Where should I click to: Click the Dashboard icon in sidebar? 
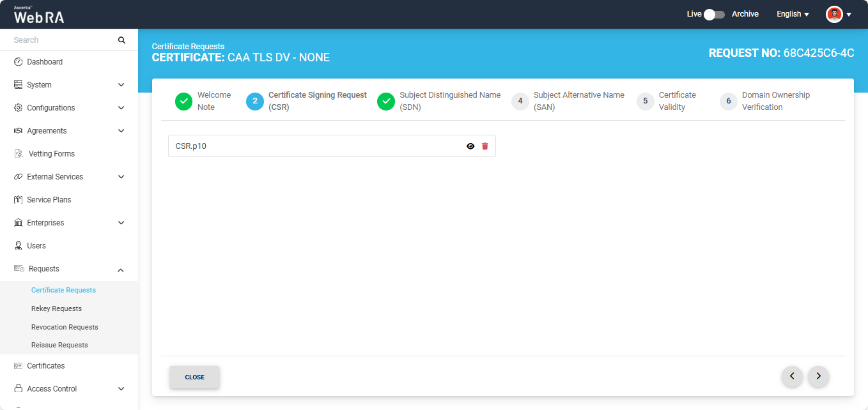pos(18,62)
